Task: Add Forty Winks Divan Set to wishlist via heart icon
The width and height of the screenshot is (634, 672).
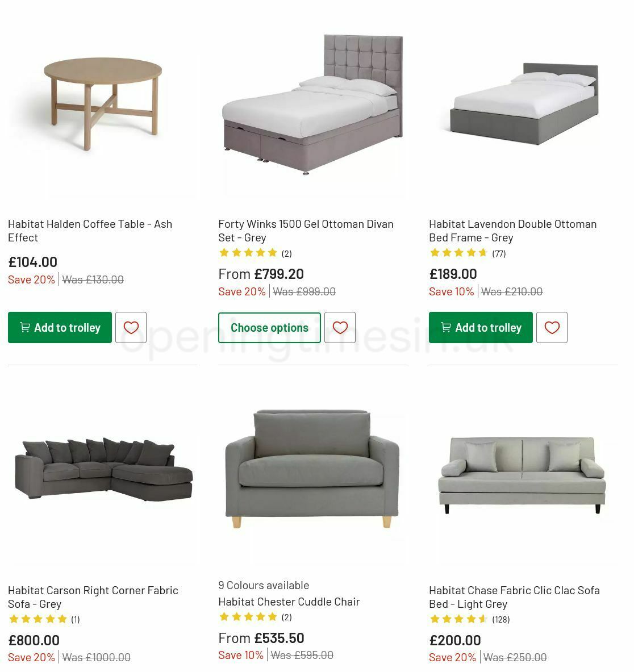Action: [x=340, y=327]
